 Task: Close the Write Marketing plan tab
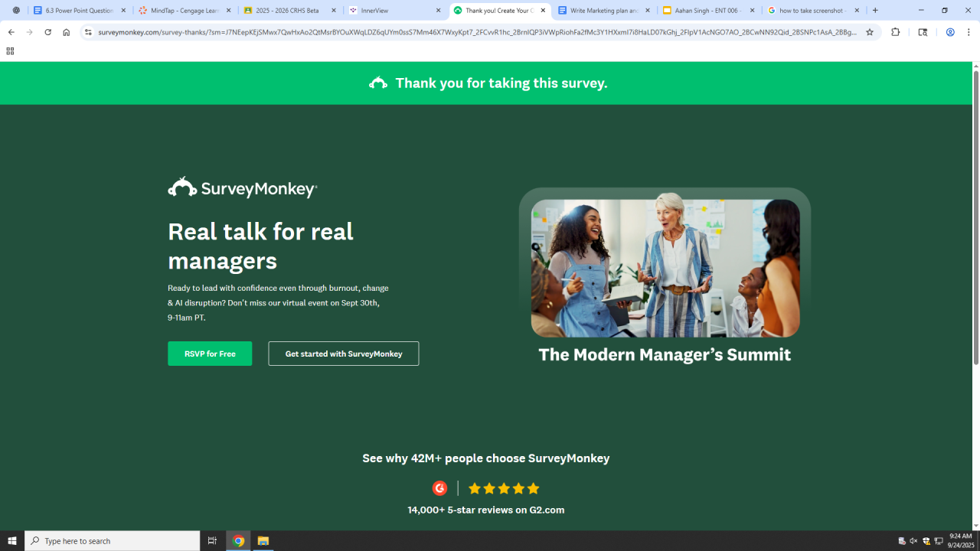coord(648,11)
